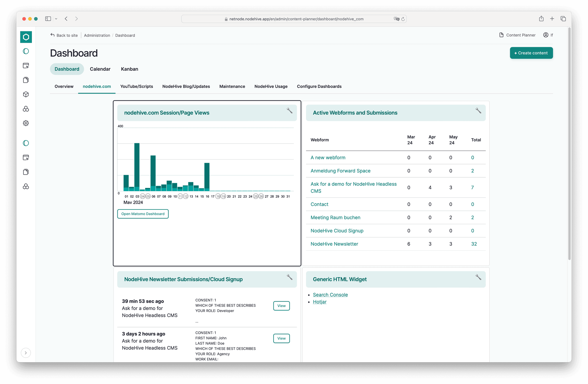Open the NodeHive Usage tab
Screen dimensions: 588x384
[271, 86]
